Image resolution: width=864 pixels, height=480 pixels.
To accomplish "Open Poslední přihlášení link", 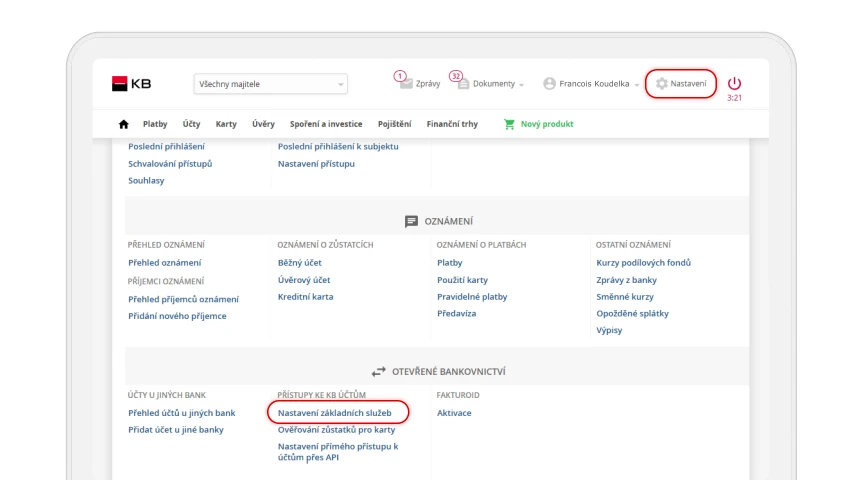I will [166, 147].
